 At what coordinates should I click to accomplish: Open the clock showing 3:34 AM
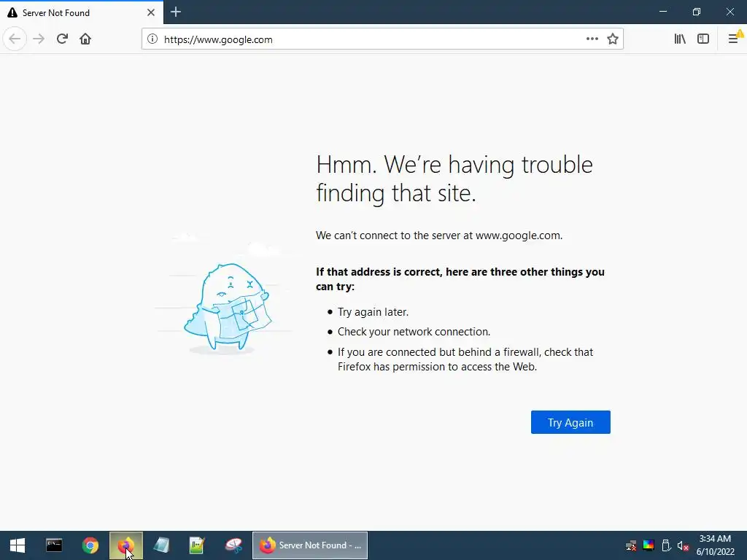pyautogui.click(x=715, y=545)
